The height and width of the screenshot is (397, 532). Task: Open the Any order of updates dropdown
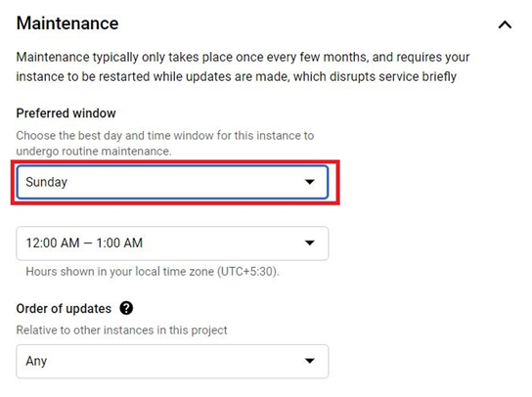pyautogui.click(x=172, y=362)
